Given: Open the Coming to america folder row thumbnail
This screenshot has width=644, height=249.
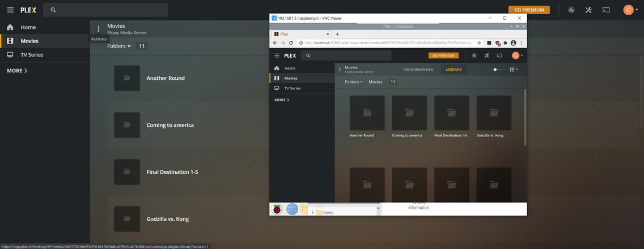Looking at the screenshot, I should 127,124.
